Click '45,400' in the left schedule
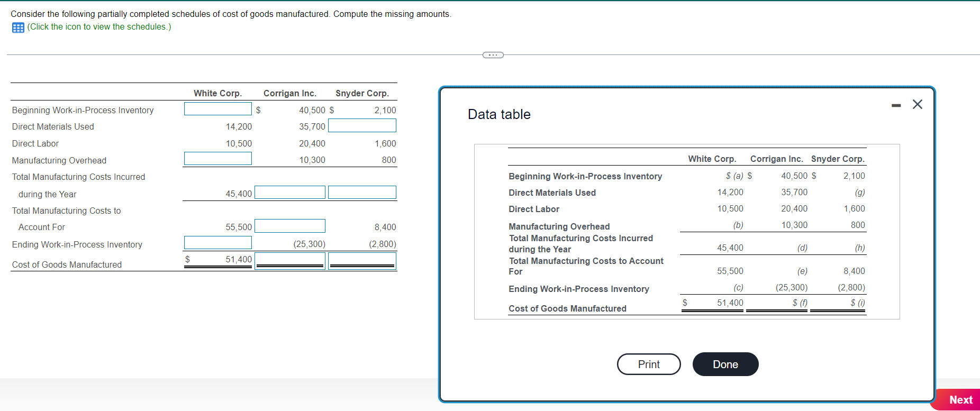The image size is (980, 411). click(239, 194)
